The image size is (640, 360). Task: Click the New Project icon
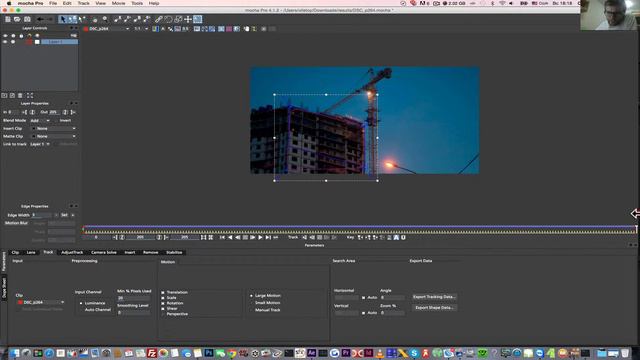(7, 19)
